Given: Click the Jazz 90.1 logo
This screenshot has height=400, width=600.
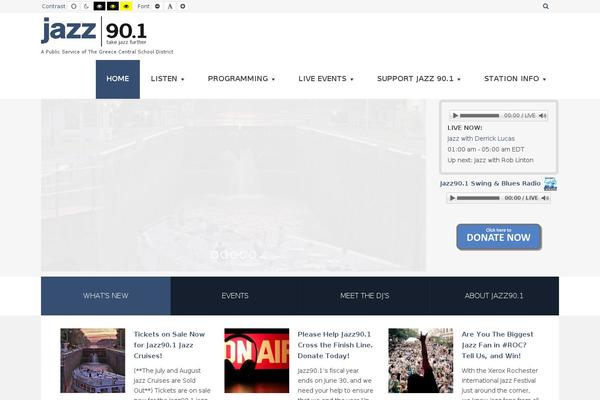Looking at the screenshot, I should tap(94, 31).
